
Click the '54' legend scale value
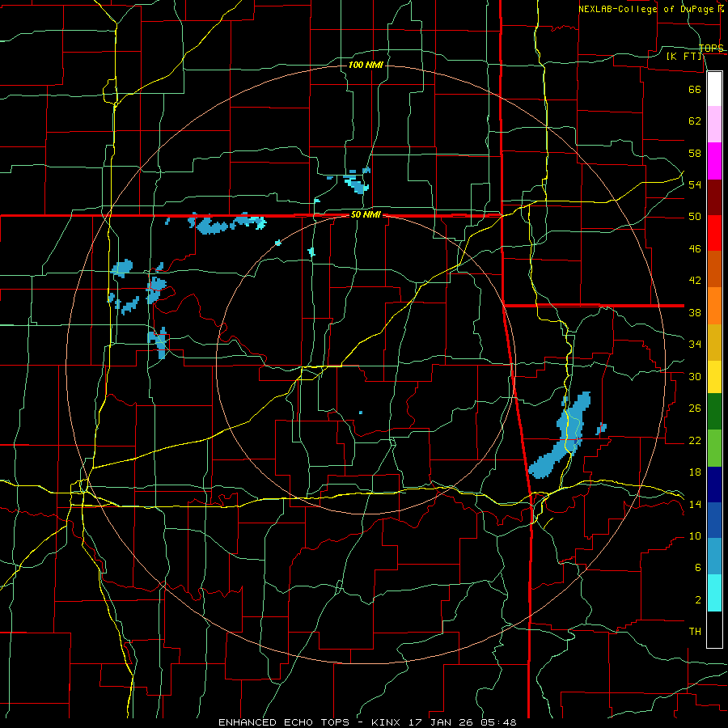(695, 184)
